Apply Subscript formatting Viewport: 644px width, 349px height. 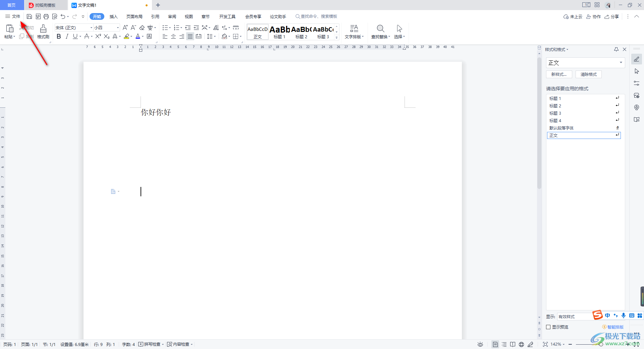pyautogui.click(x=107, y=36)
